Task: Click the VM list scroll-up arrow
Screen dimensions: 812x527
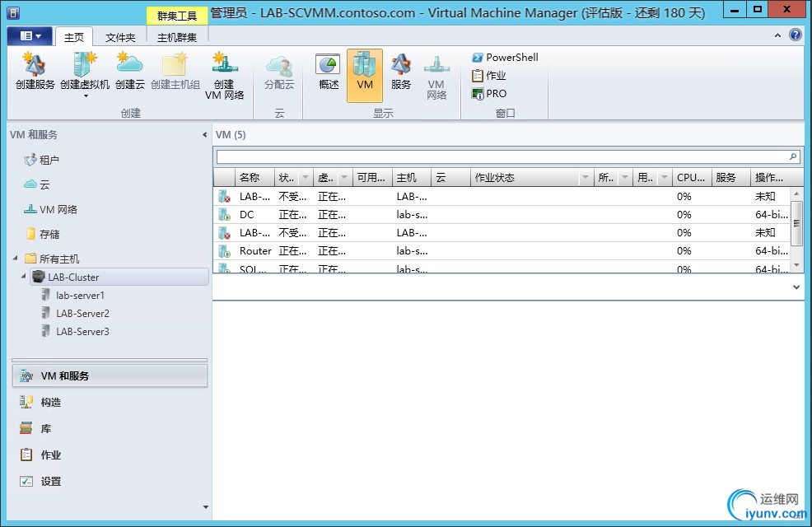Action: point(796,194)
